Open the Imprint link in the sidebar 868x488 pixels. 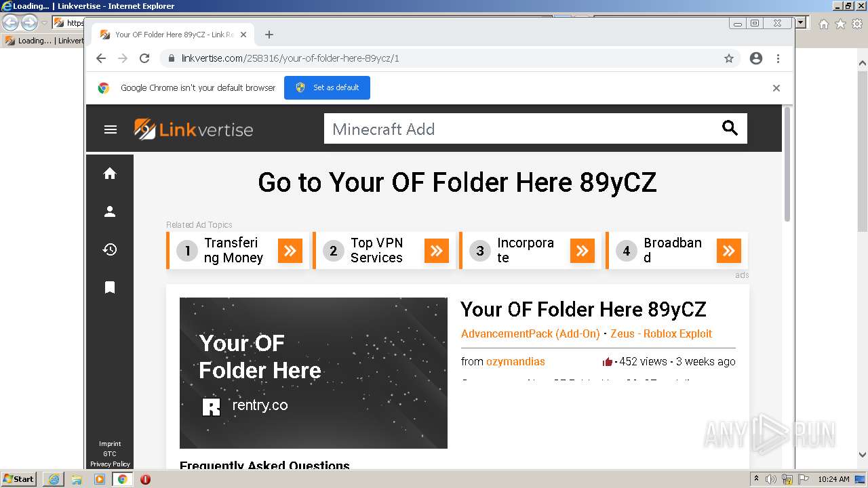point(110,444)
